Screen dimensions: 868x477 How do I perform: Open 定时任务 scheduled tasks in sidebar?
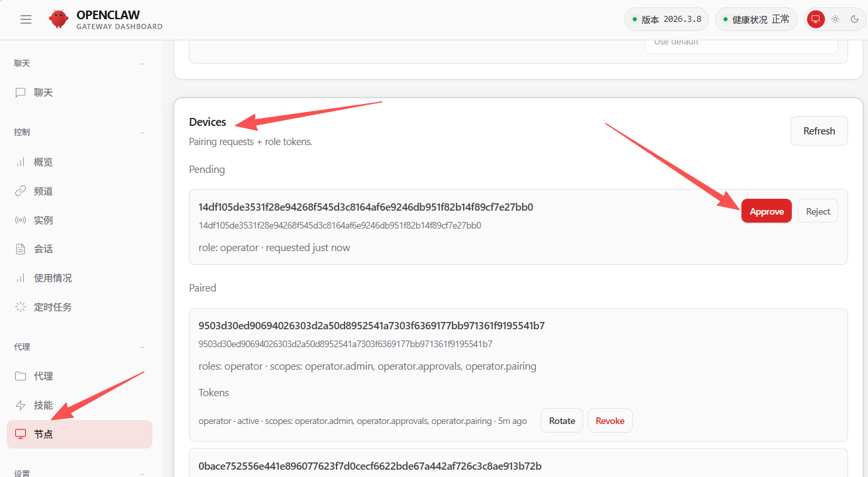(52, 307)
